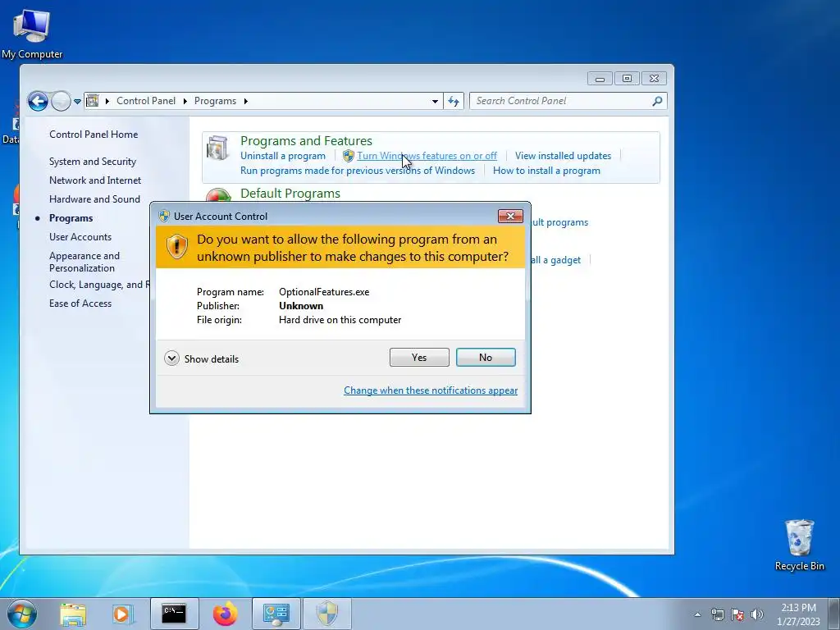840x630 pixels.
Task: Go to Network and Internet category
Action: click(x=95, y=180)
